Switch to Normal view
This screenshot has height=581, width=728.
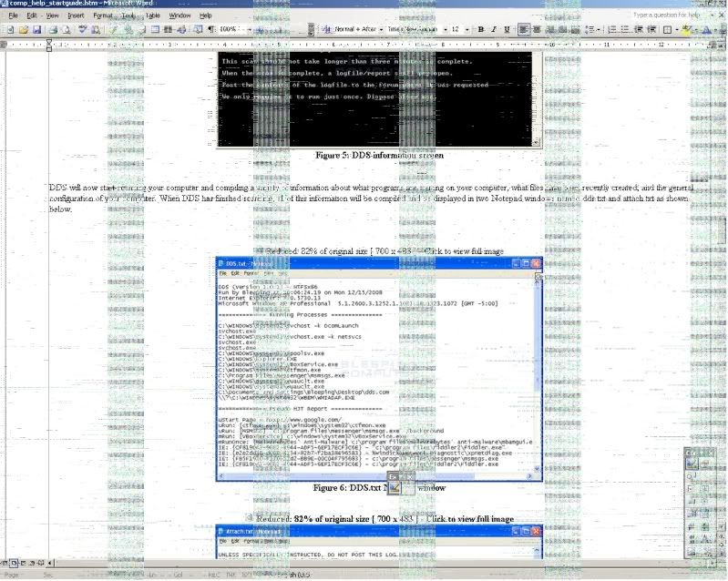coord(5,563)
